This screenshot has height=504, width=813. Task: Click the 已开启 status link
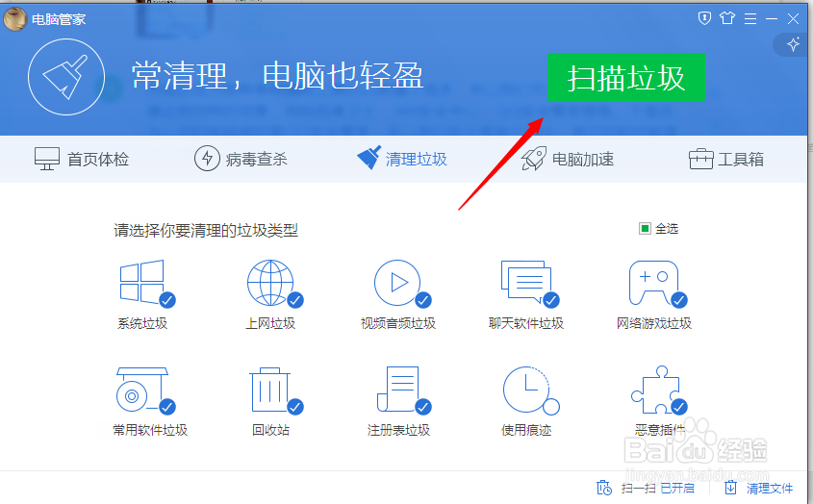point(677,488)
